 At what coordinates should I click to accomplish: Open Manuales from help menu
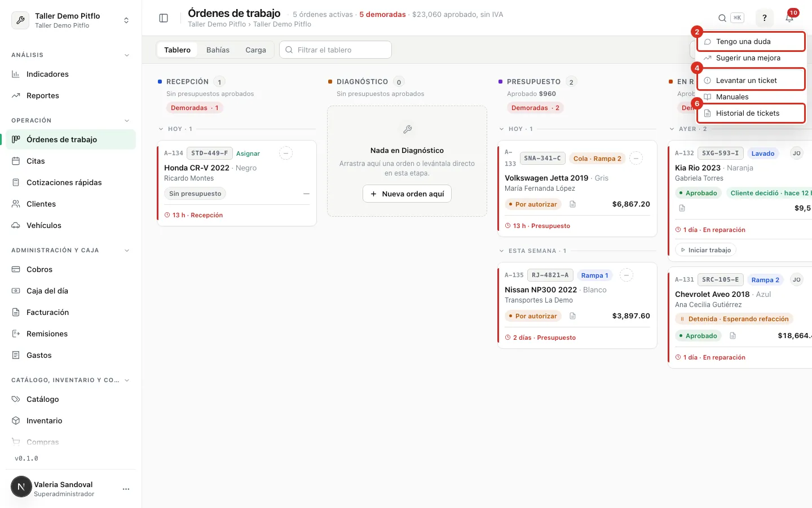(x=751, y=97)
